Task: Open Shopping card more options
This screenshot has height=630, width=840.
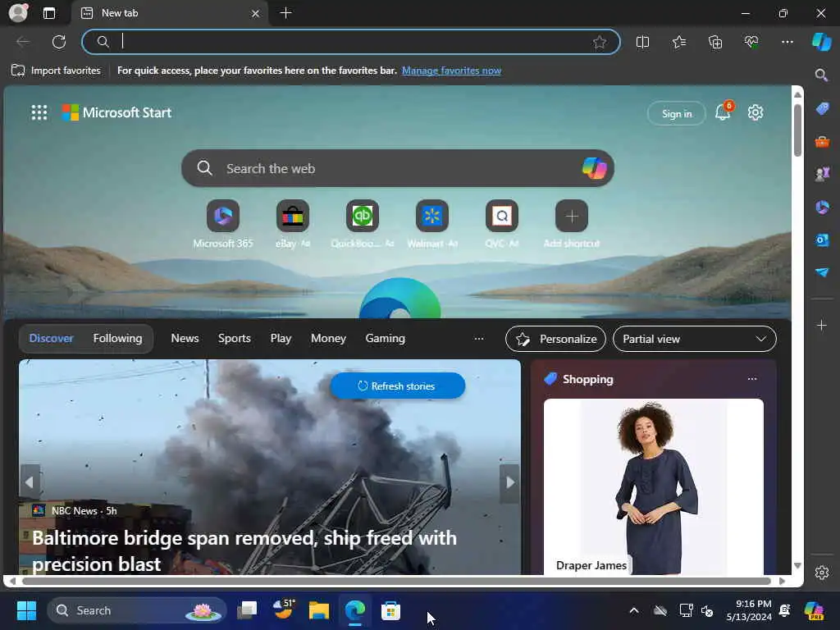Action: pos(752,379)
